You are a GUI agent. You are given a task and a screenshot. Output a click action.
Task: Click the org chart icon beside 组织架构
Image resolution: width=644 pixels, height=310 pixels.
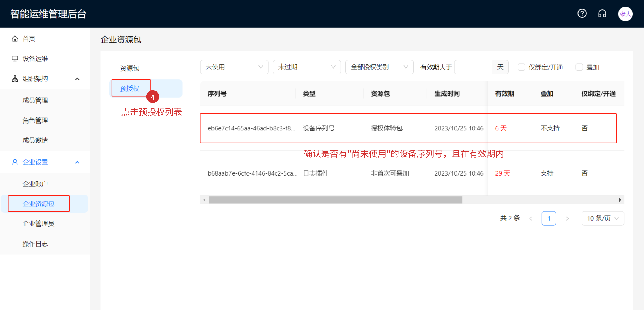pos(15,78)
